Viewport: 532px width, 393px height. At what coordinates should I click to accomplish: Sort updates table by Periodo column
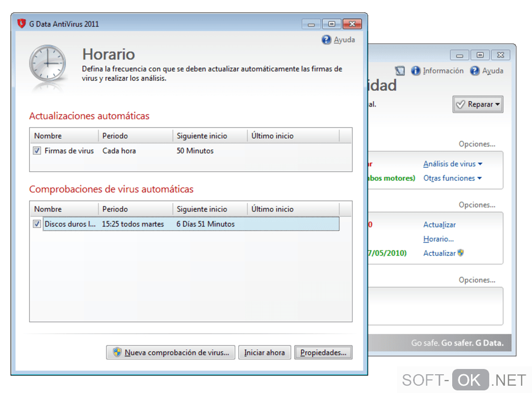tap(136, 136)
